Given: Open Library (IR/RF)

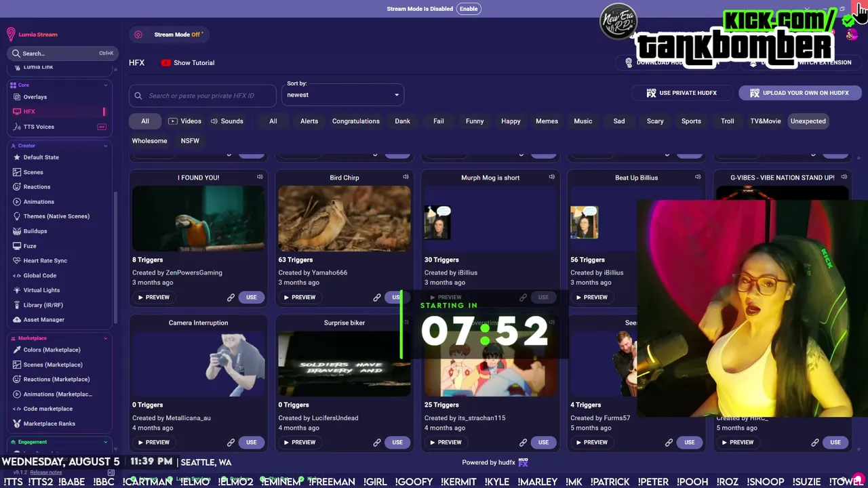Looking at the screenshot, I should coord(43,305).
